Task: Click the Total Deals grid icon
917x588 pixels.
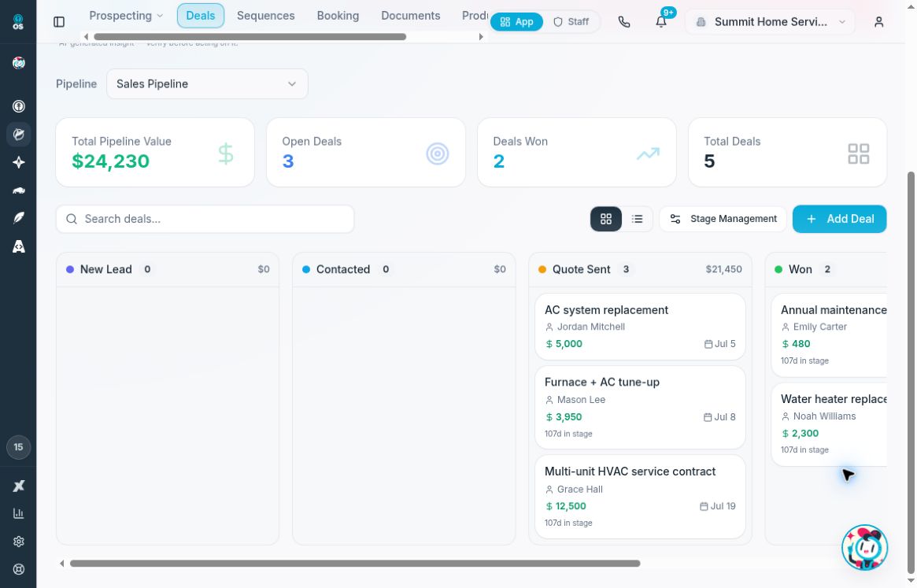Action: pyautogui.click(x=859, y=153)
